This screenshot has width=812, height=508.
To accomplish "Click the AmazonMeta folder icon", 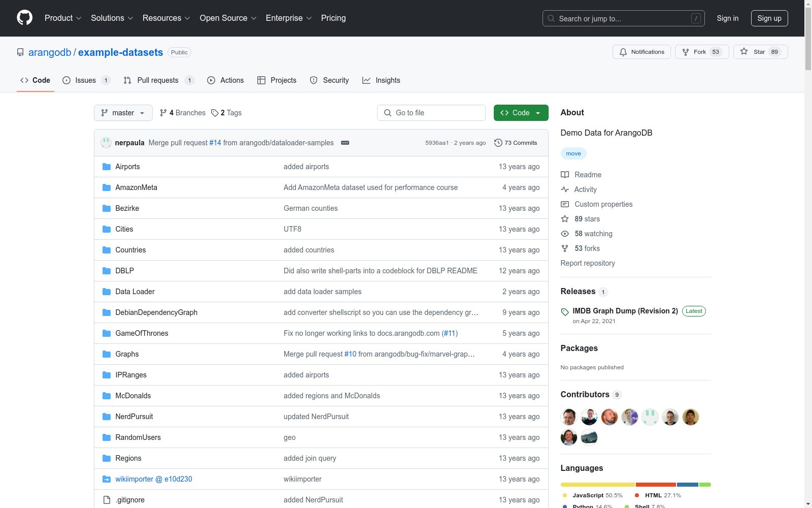I will (107, 187).
